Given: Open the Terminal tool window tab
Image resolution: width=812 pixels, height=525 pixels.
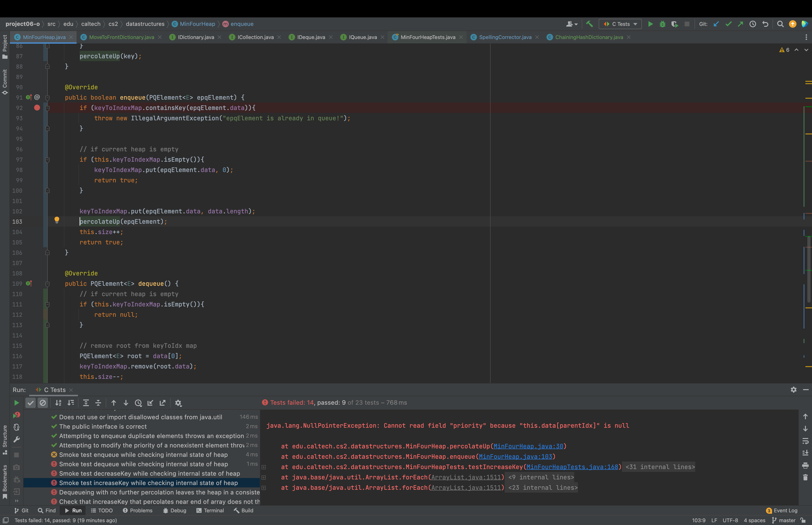Looking at the screenshot, I should [210, 510].
